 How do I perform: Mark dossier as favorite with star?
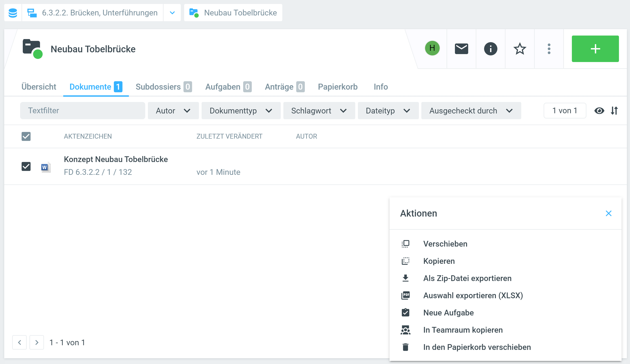click(x=519, y=49)
